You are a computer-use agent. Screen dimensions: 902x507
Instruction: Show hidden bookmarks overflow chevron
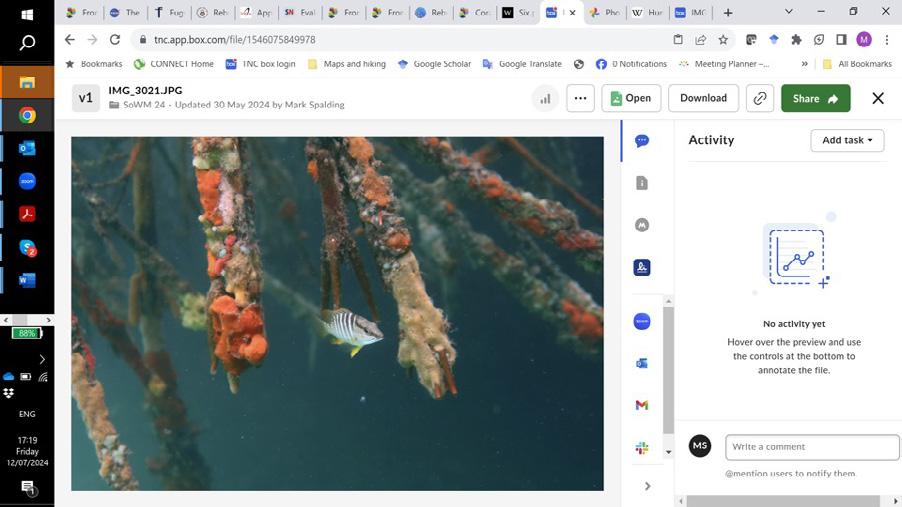[x=804, y=64]
